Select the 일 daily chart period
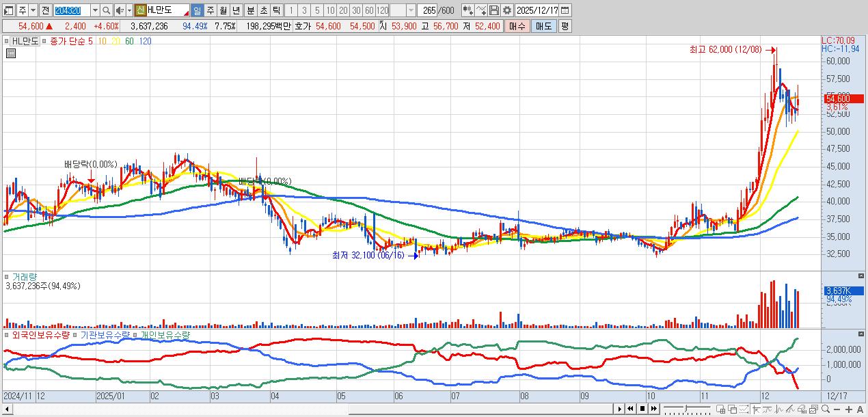 pyautogui.click(x=197, y=10)
